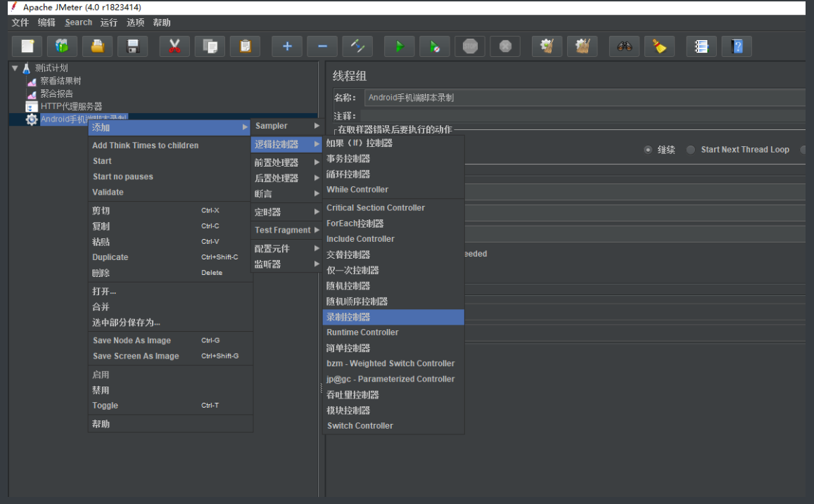The image size is (814, 504).
Task: Collapse the 测试计划 tree node
Action: pos(15,68)
